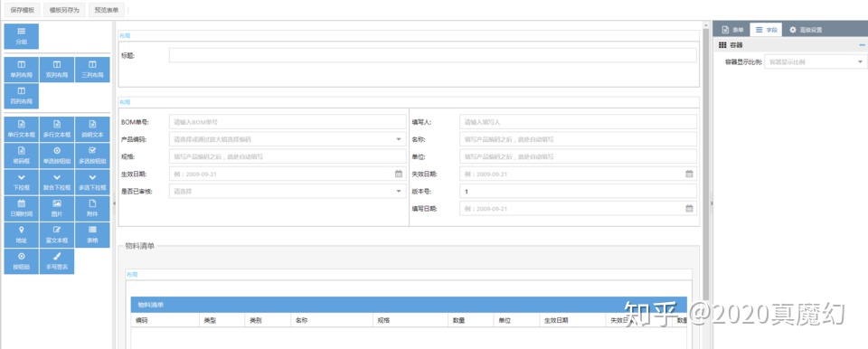Image resolution: width=868 pixels, height=349 pixels.
Task: Click 保存模板 save template button
Action: [x=22, y=10]
